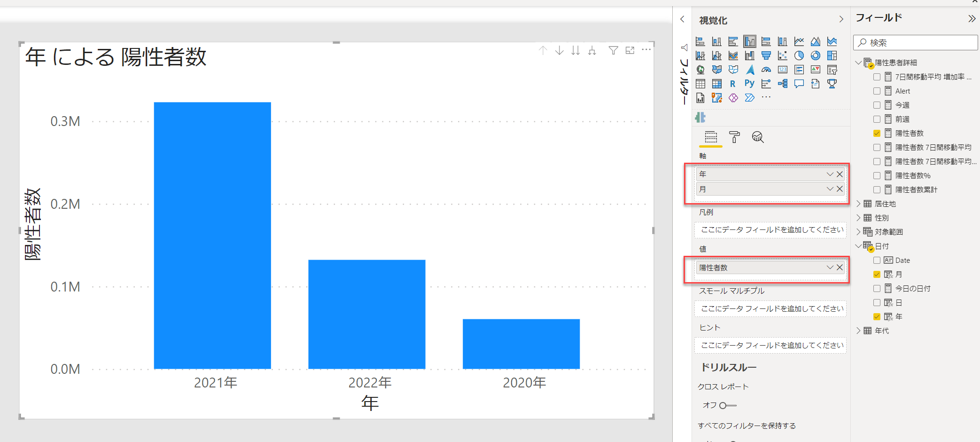Image resolution: width=980 pixels, height=442 pixels.
Task: Check the 前週 field checkbox
Action: tap(877, 119)
